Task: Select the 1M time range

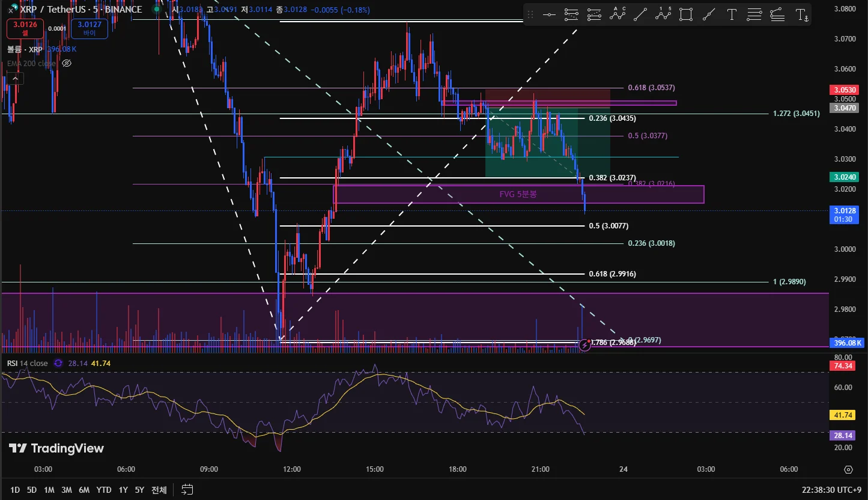Action: [x=49, y=490]
